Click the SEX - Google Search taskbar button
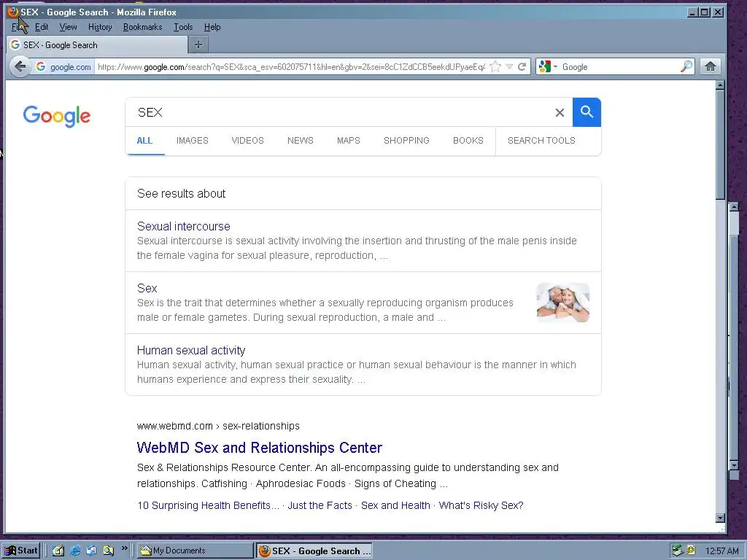Viewport: 747px width, 560px height. point(314,551)
